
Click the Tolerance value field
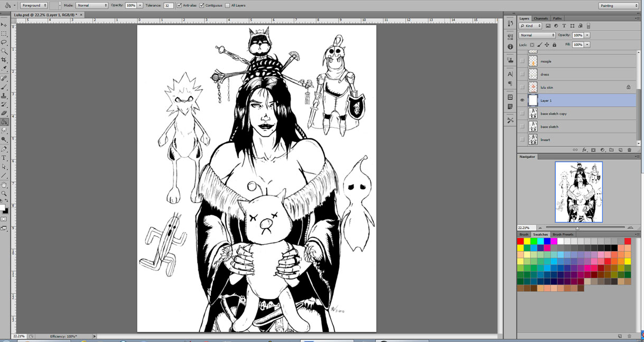[169, 5]
